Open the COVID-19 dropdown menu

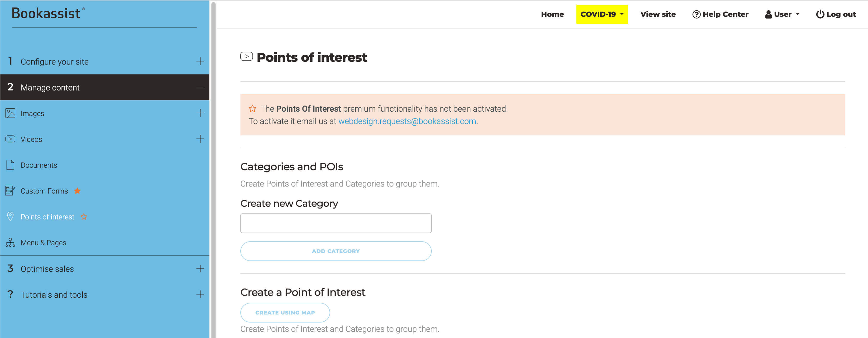602,14
